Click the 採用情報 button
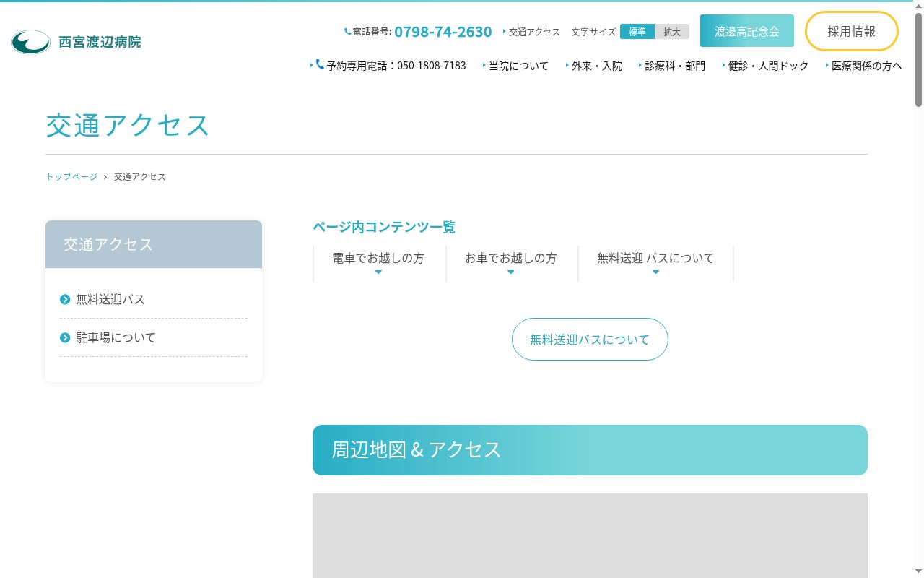Screen dimensions: 924x578 (852, 31)
